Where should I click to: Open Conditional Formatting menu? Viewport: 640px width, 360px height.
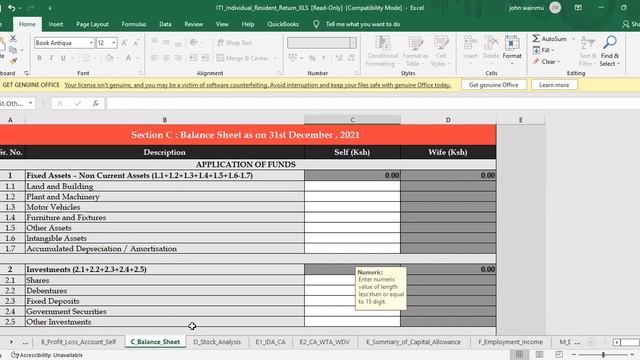(382, 51)
